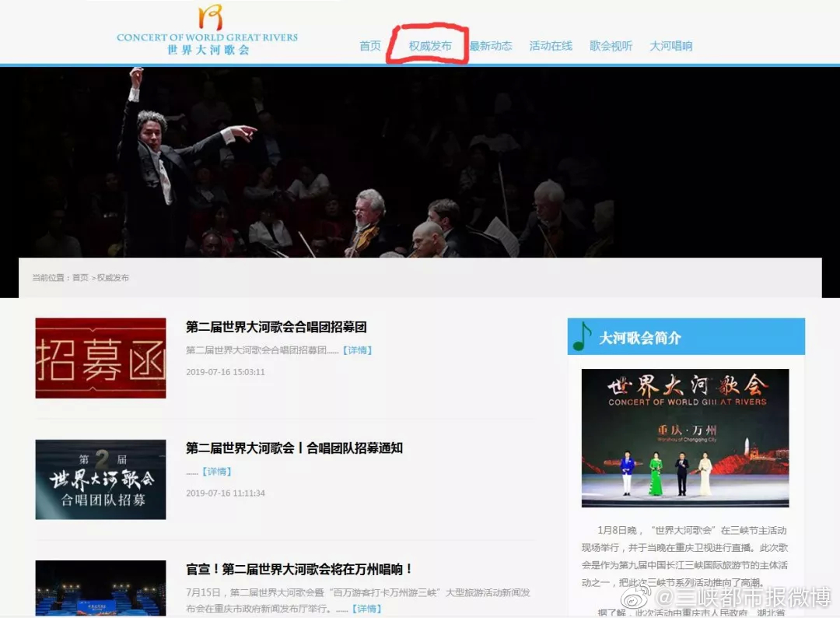Open the red 招募函 thumbnail

tap(100, 358)
